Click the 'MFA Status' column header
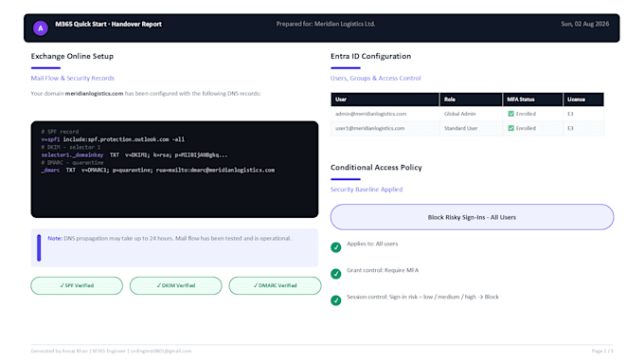 click(x=532, y=100)
